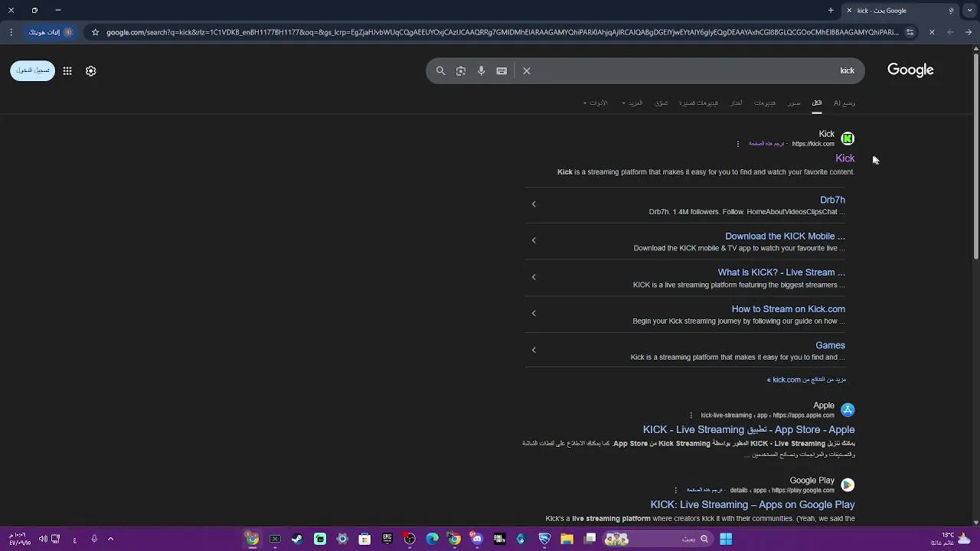Open File Explorer from the taskbar
The image size is (980, 551).
pos(567,539)
